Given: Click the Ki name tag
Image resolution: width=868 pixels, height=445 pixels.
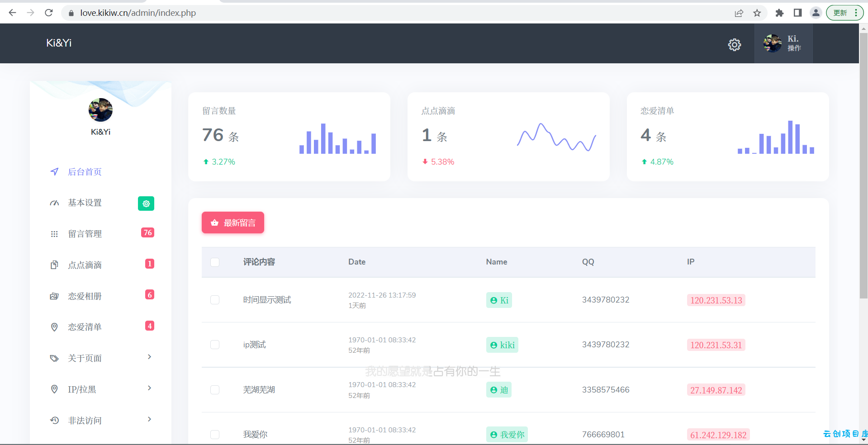Looking at the screenshot, I should [499, 300].
